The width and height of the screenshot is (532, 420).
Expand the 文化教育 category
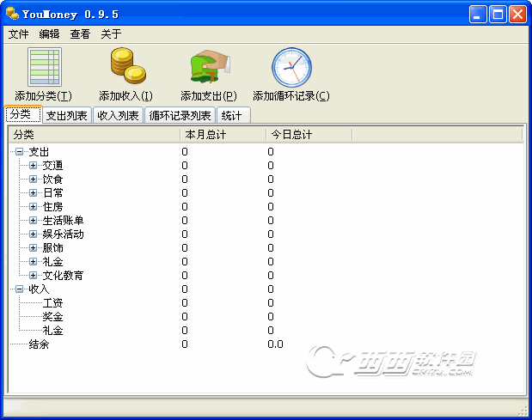click(33, 275)
